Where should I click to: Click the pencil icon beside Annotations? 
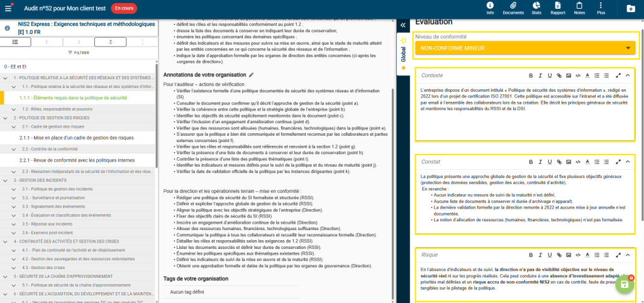tap(252, 75)
